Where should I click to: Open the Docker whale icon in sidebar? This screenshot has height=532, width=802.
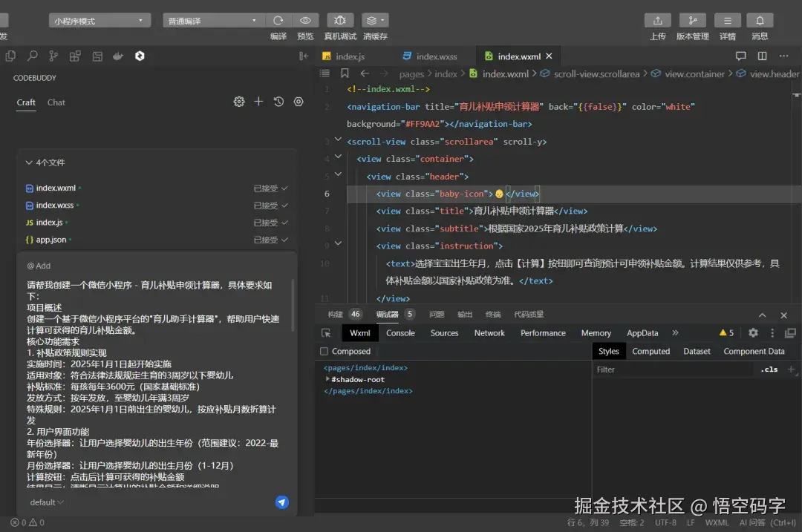[x=118, y=56]
